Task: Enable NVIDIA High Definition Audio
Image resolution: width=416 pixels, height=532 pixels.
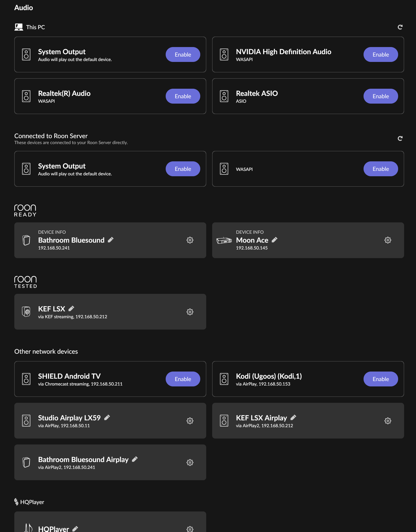Action: (381, 54)
